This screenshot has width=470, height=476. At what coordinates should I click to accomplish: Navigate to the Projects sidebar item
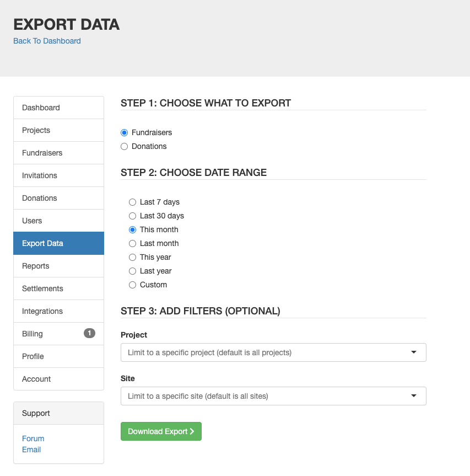(x=58, y=130)
